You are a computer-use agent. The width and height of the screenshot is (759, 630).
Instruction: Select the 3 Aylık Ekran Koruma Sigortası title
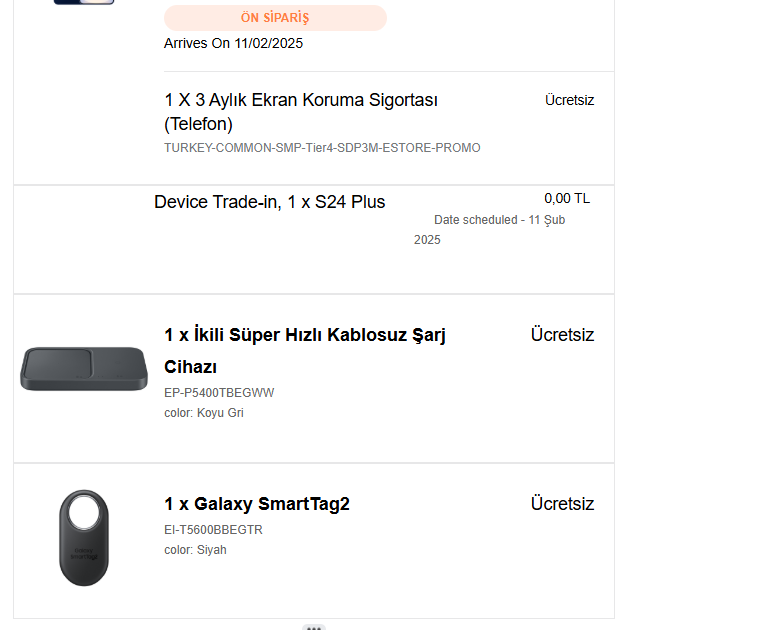(x=301, y=112)
